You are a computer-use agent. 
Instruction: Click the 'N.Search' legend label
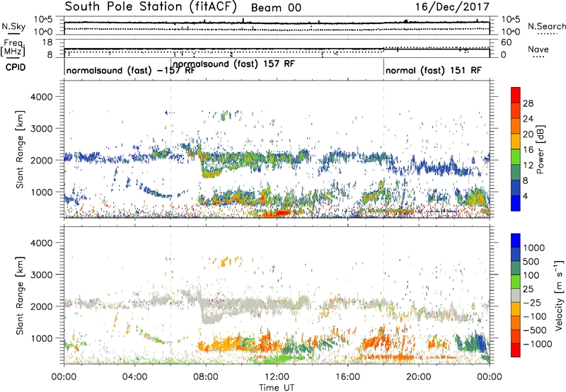pos(547,26)
